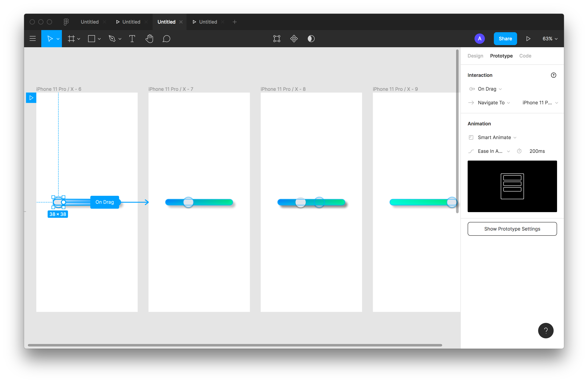Click the 200ms animation duration field

pyautogui.click(x=537, y=151)
